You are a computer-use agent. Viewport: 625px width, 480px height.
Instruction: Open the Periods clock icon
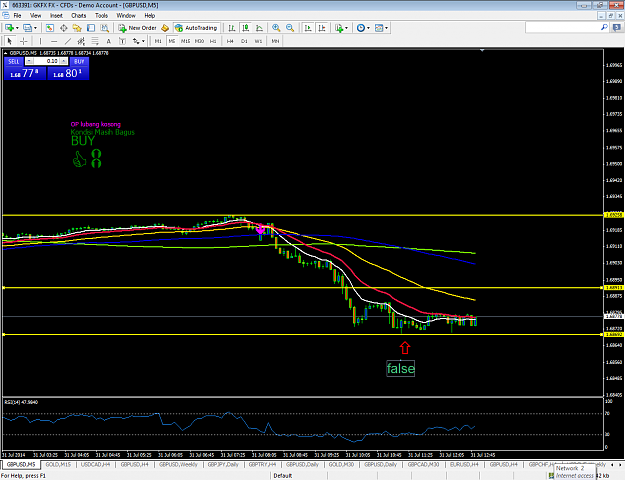tap(361, 28)
